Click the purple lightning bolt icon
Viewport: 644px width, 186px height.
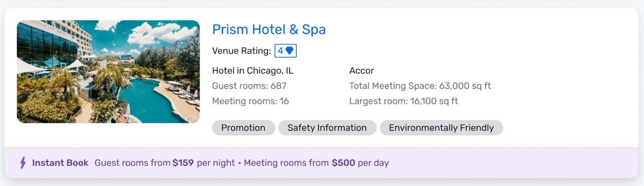[x=23, y=163]
